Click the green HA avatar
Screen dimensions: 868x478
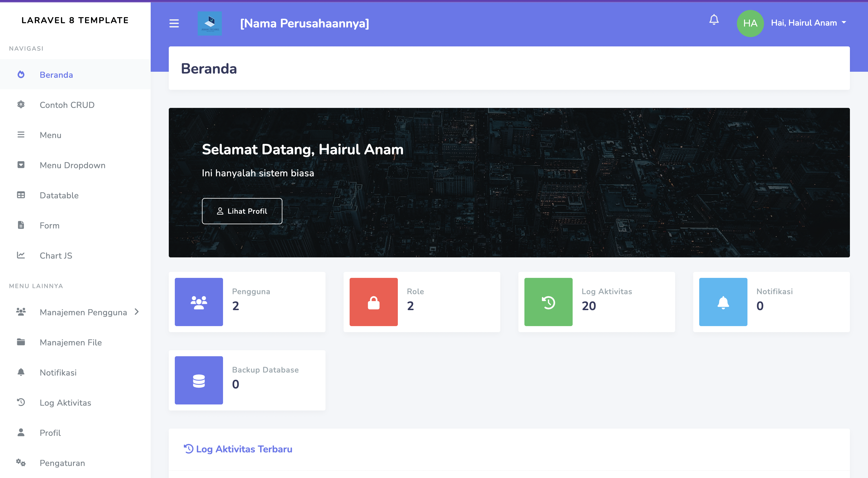pyautogui.click(x=750, y=23)
